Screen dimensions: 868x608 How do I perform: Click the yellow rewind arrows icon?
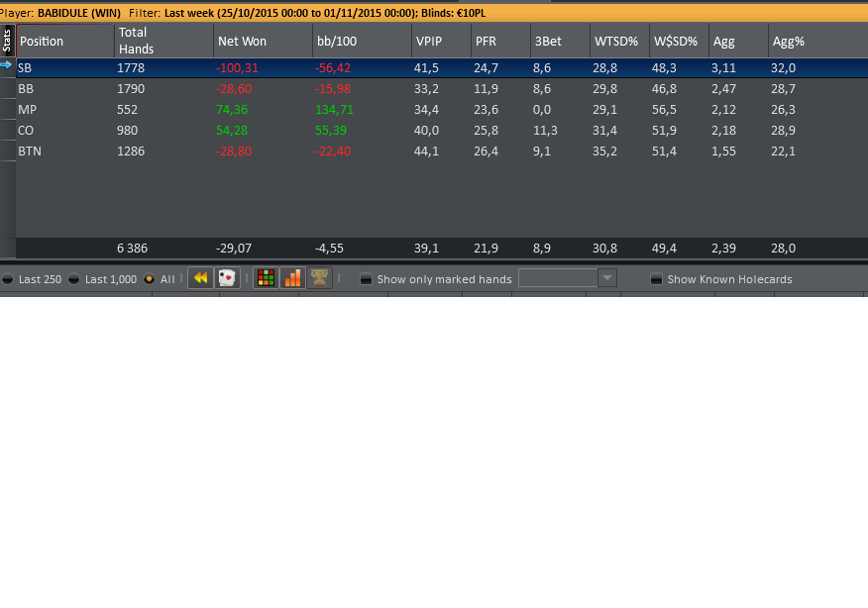pyautogui.click(x=201, y=278)
